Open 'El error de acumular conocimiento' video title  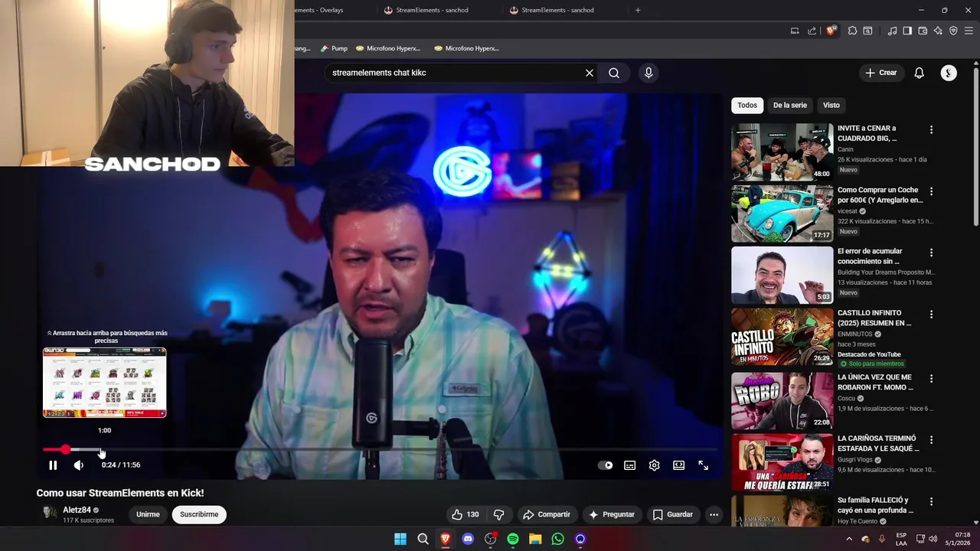[870, 256]
